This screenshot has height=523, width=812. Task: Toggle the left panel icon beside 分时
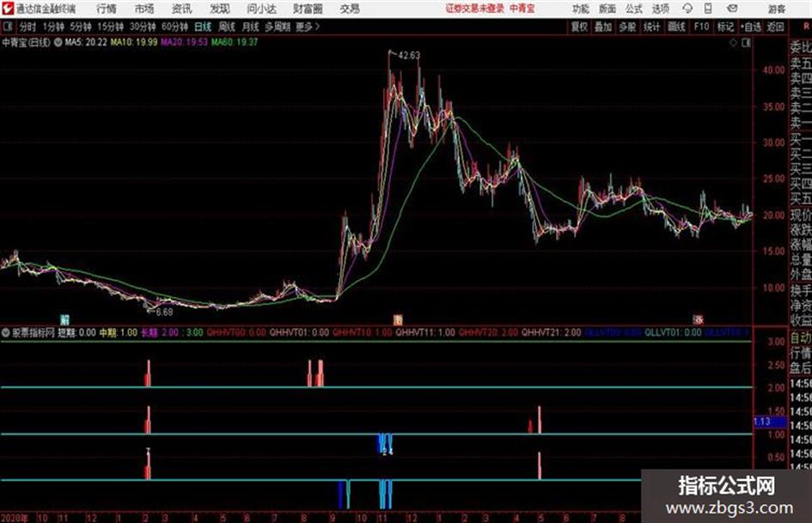click(7, 27)
